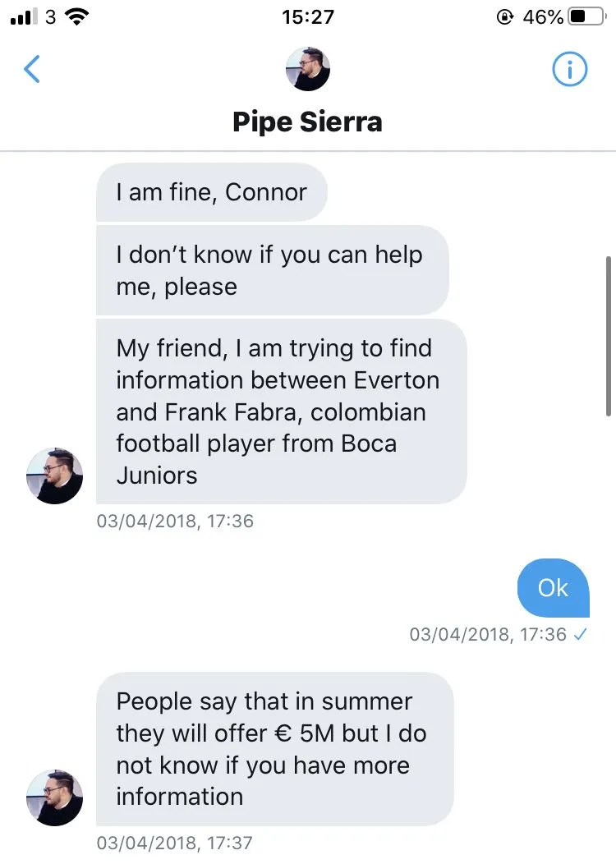
Task: Tap the rotation lock icon in the status bar
Action: point(505,16)
